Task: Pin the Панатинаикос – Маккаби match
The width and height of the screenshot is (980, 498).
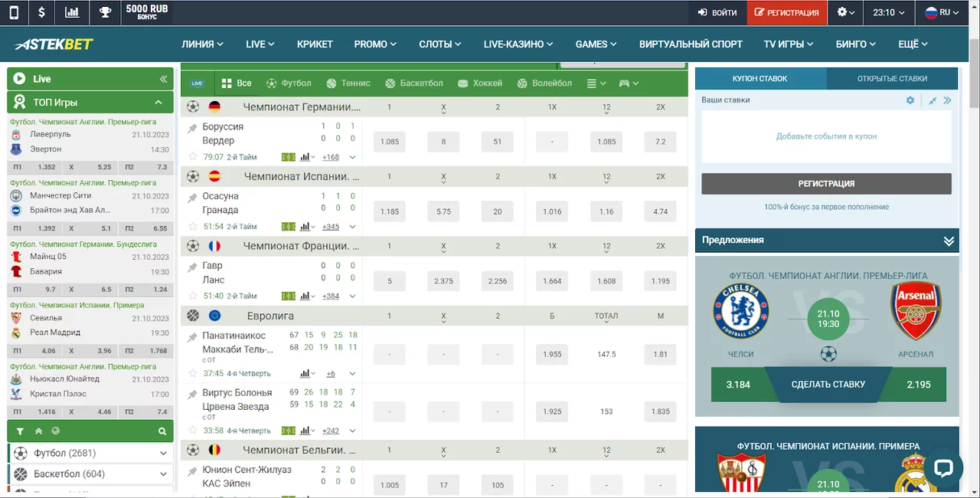Action: [193, 337]
